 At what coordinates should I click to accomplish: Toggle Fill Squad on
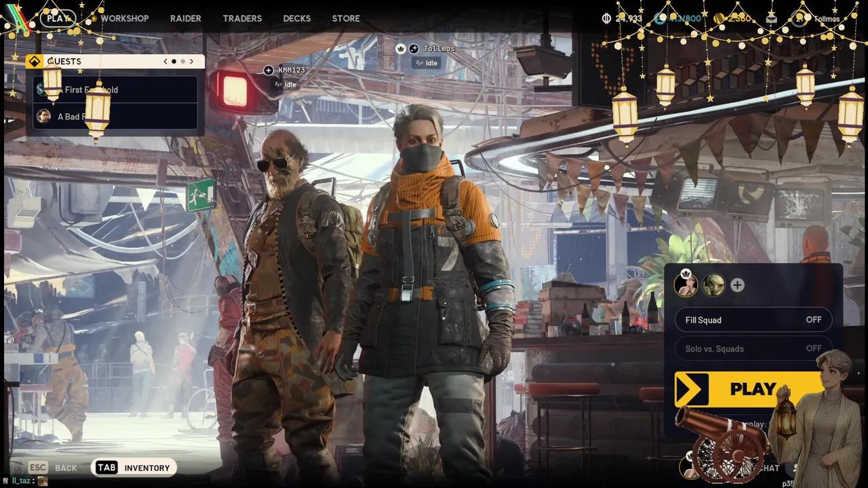click(x=753, y=320)
